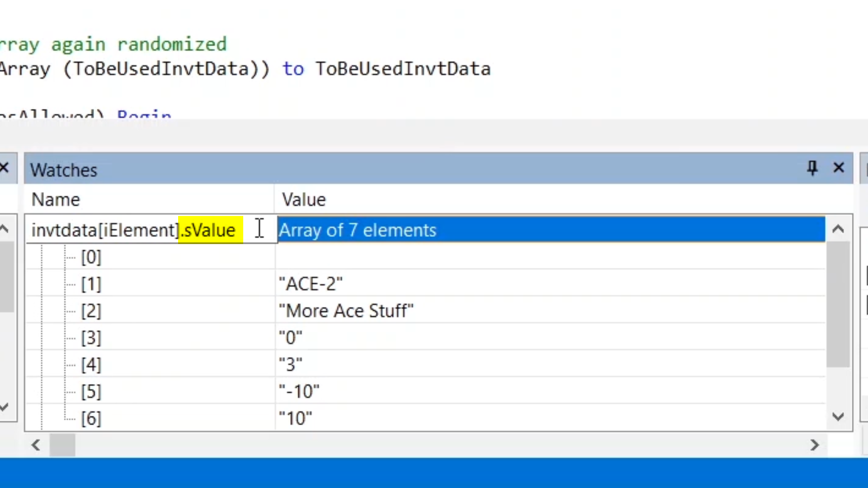Click the Value column header
Image resolution: width=868 pixels, height=488 pixels.
tap(304, 199)
